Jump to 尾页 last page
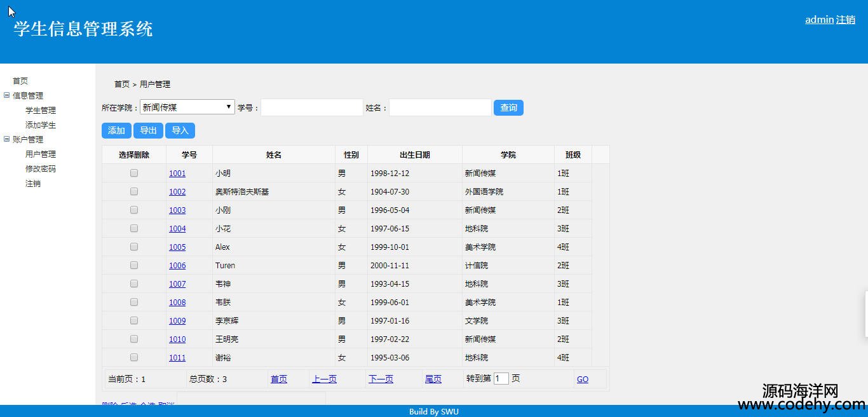 433,379
